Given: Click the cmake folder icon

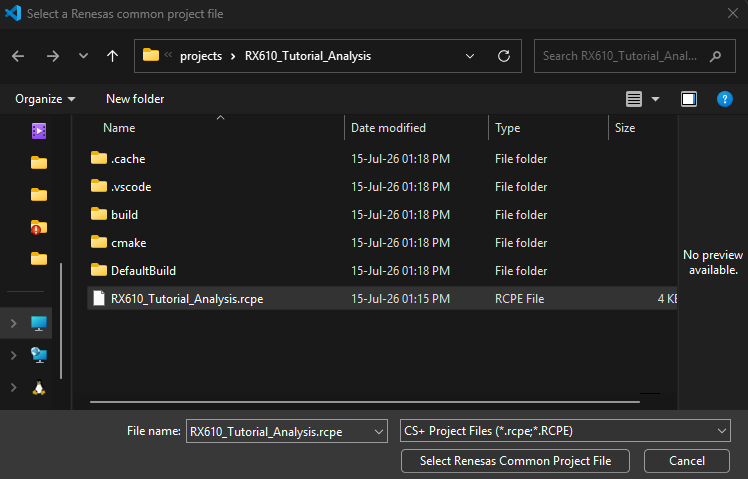Looking at the screenshot, I should click(99, 242).
